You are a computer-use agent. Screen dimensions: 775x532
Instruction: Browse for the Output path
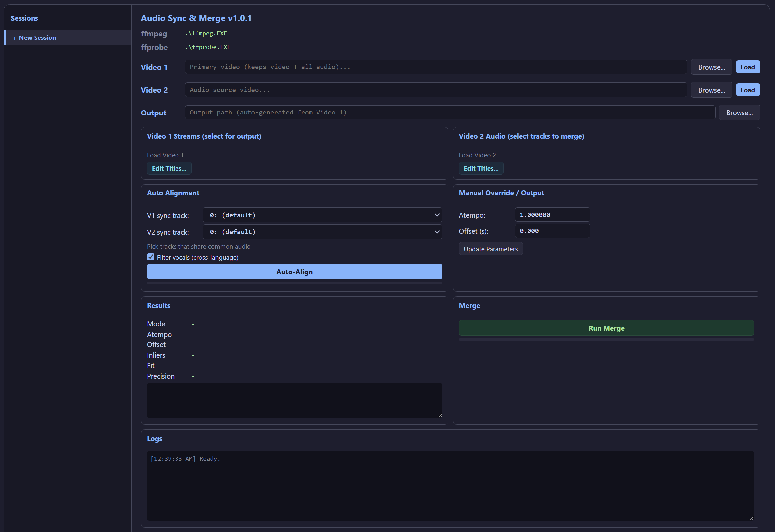point(739,113)
